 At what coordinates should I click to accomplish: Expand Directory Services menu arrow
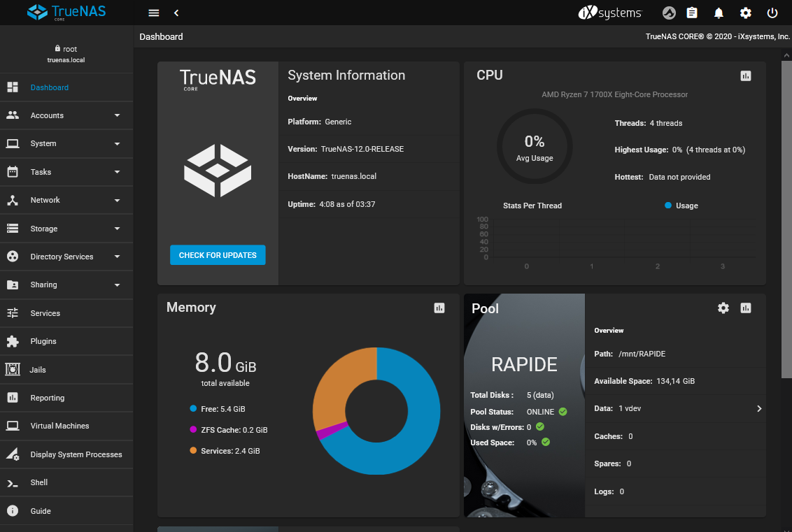coord(117,257)
